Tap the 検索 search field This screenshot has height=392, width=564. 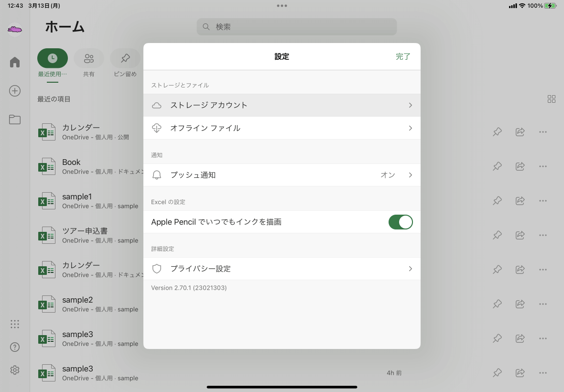(x=296, y=27)
